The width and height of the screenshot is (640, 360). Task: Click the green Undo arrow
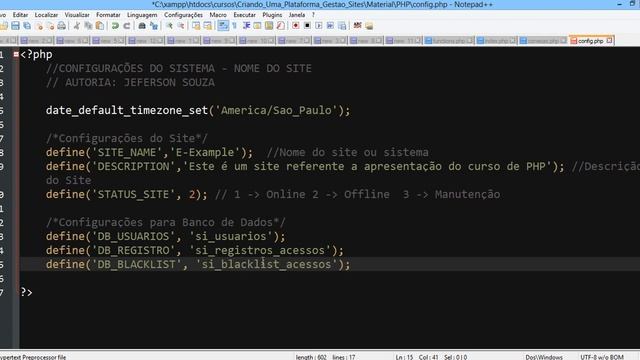tap(115, 26)
